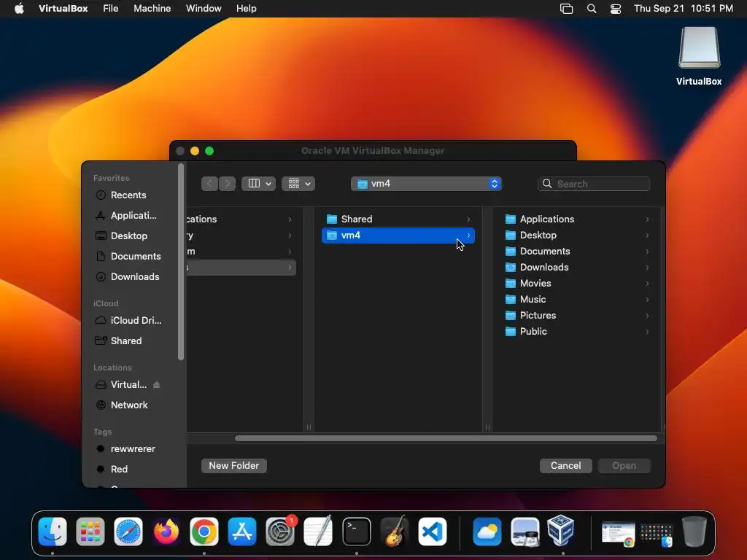The image size is (747, 560).
Task: Open the Help menu
Action: pos(247,9)
